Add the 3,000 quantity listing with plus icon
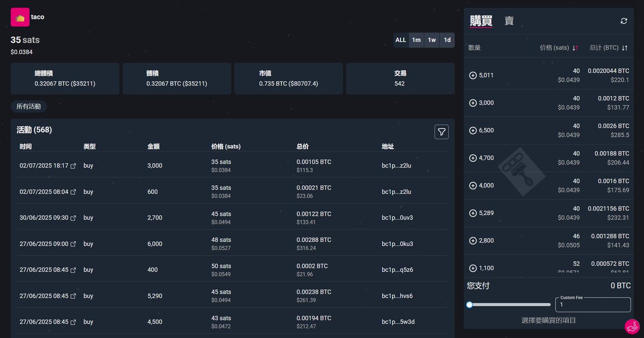The image size is (644, 338). click(473, 103)
